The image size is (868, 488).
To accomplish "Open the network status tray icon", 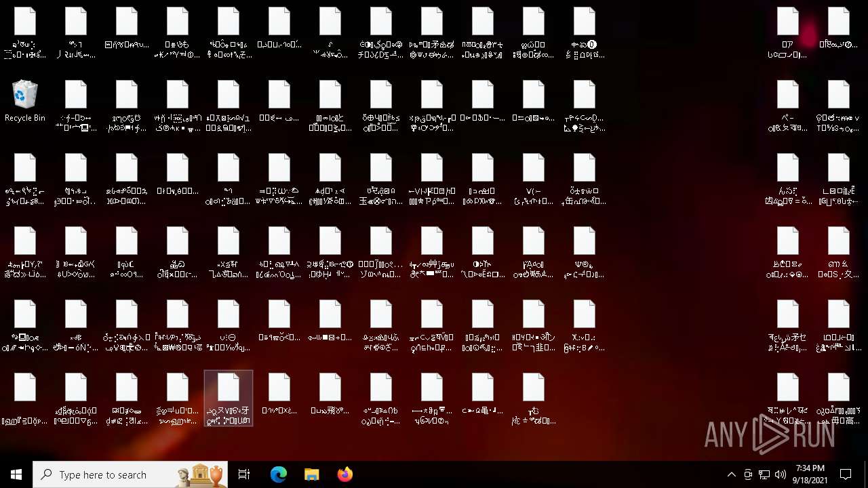I will coord(764,474).
